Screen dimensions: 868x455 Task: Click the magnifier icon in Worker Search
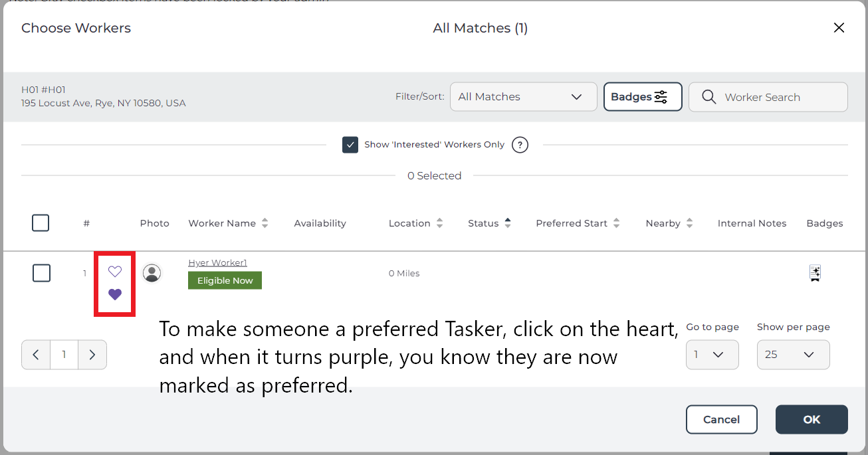(709, 97)
